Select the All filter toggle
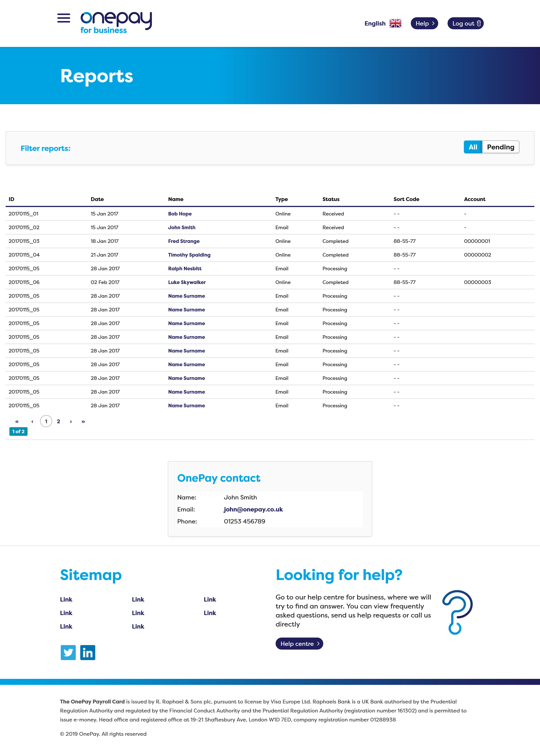Screen dimensions: 540x756 [472, 147]
